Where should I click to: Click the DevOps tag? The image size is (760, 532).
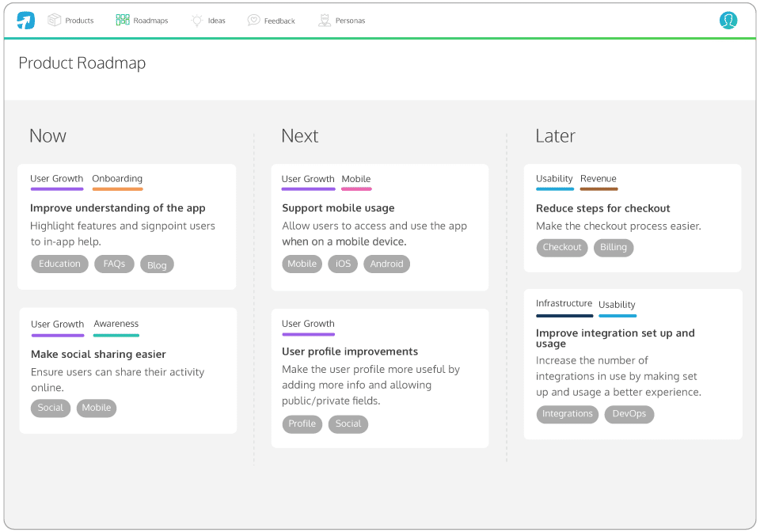coord(629,414)
